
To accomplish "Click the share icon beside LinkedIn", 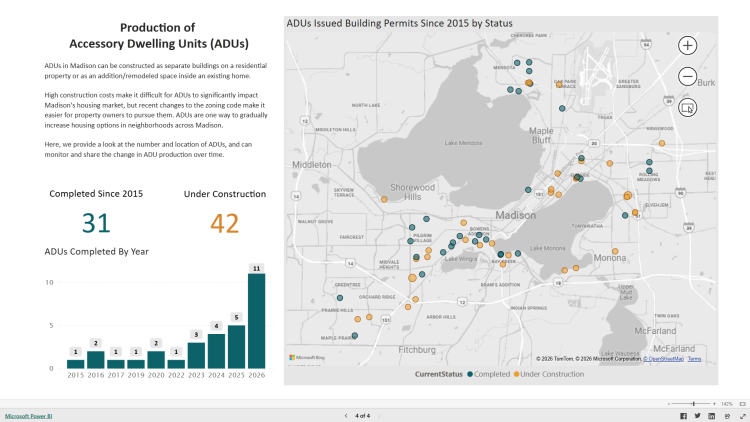I will 727,416.
